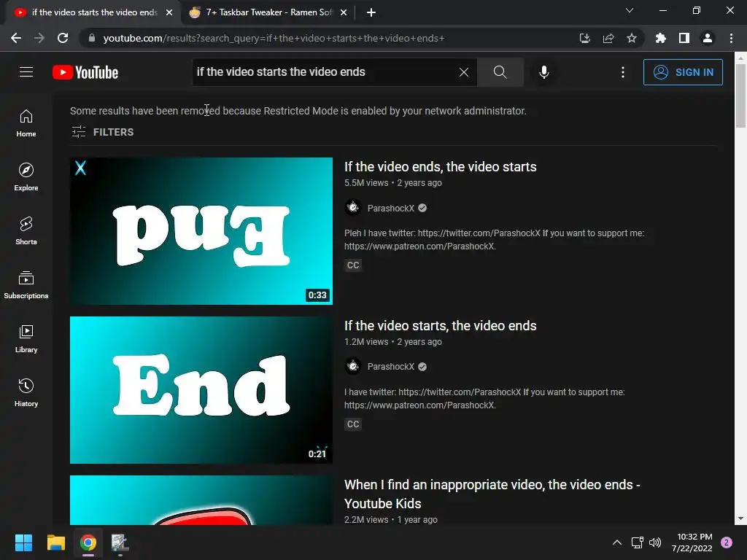Viewport: 747px width, 560px height.
Task: Open Explore in the sidebar
Action: pos(26,176)
